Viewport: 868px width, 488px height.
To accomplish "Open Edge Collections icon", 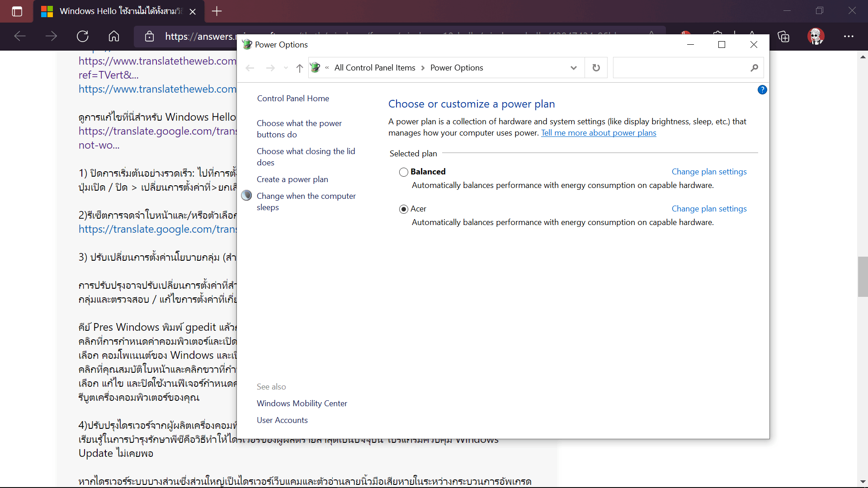I will [783, 36].
